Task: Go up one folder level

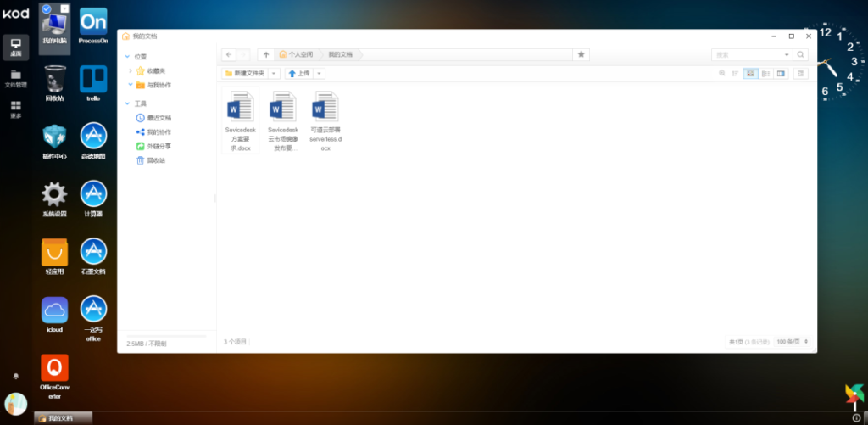Action: tap(265, 55)
